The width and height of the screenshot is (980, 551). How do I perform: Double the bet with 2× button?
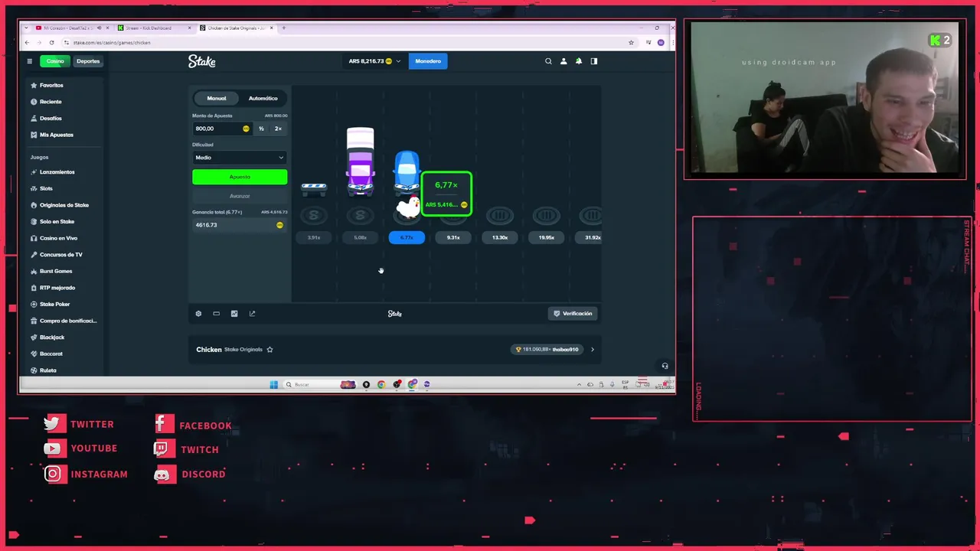click(x=278, y=129)
